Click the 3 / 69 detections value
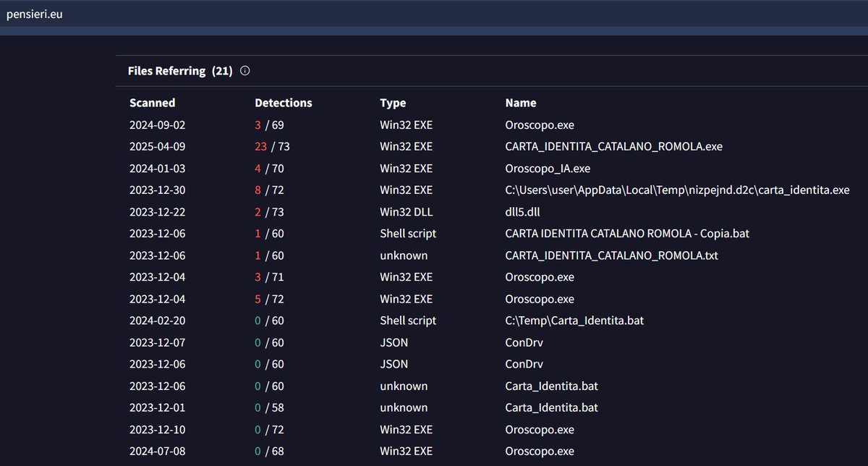The image size is (868, 466). 269,124
